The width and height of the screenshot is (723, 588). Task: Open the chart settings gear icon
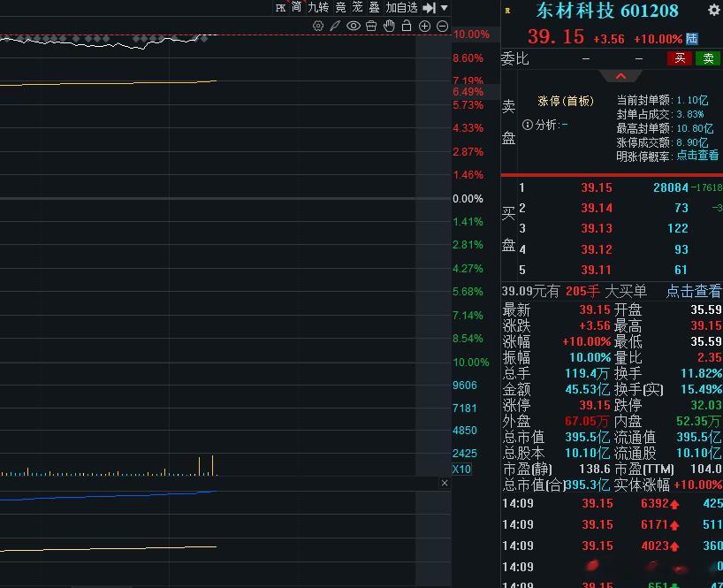click(x=318, y=26)
